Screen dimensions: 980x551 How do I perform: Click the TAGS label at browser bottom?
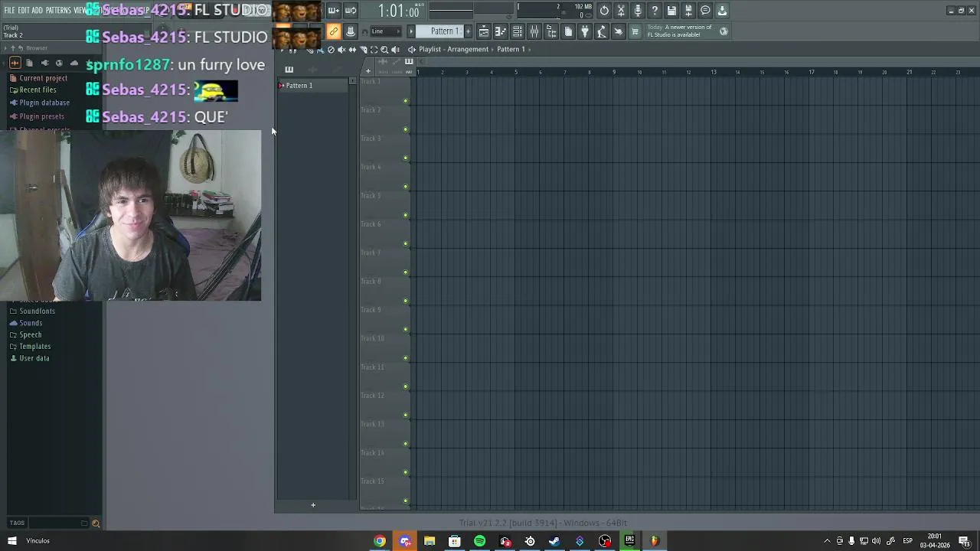point(17,523)
